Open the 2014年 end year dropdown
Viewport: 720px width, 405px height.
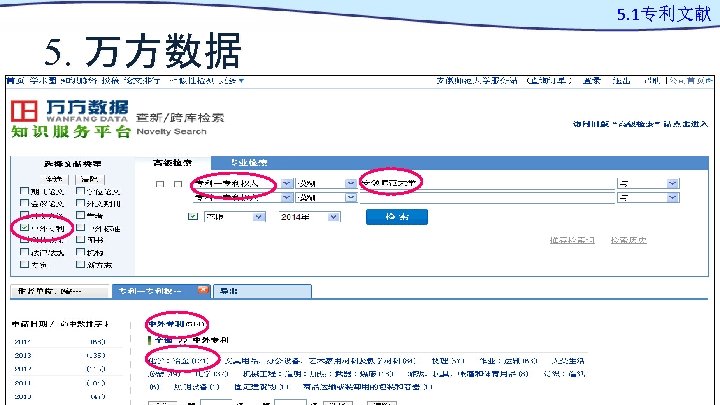334,217
